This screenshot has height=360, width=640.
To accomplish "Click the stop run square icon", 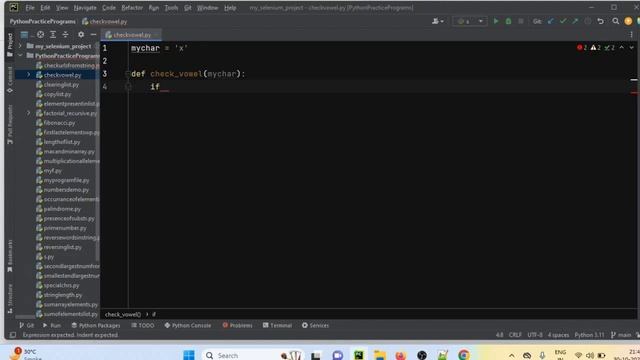I will tap(520, 21).
